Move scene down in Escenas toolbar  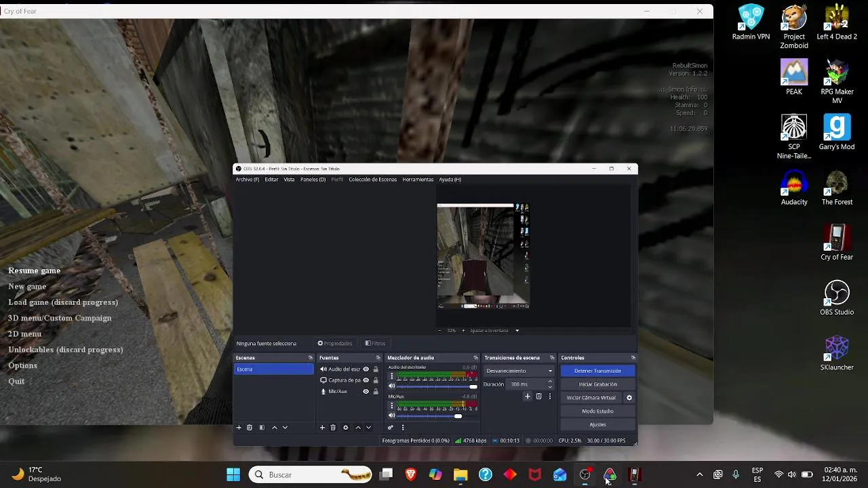coord(285,428)
